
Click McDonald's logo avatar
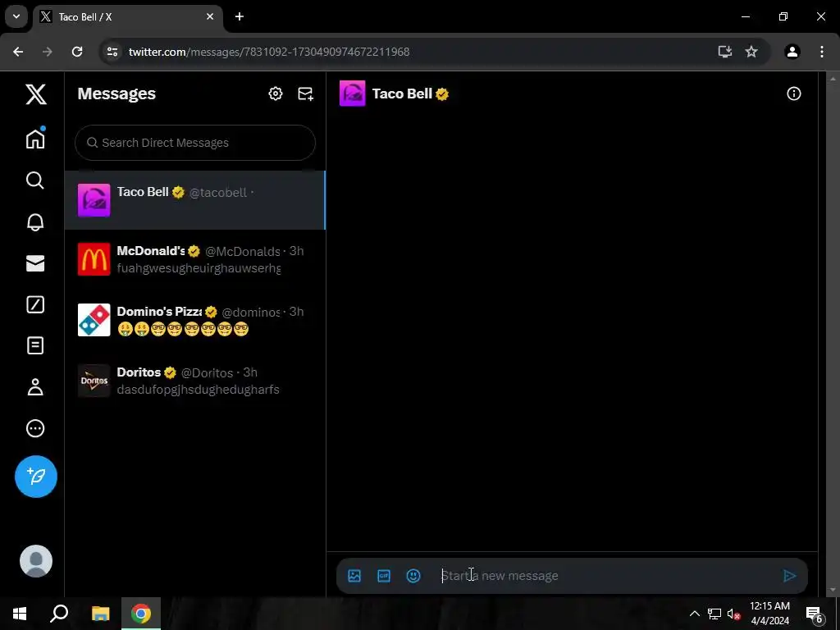pyautogui.click(x=94, y=259)
